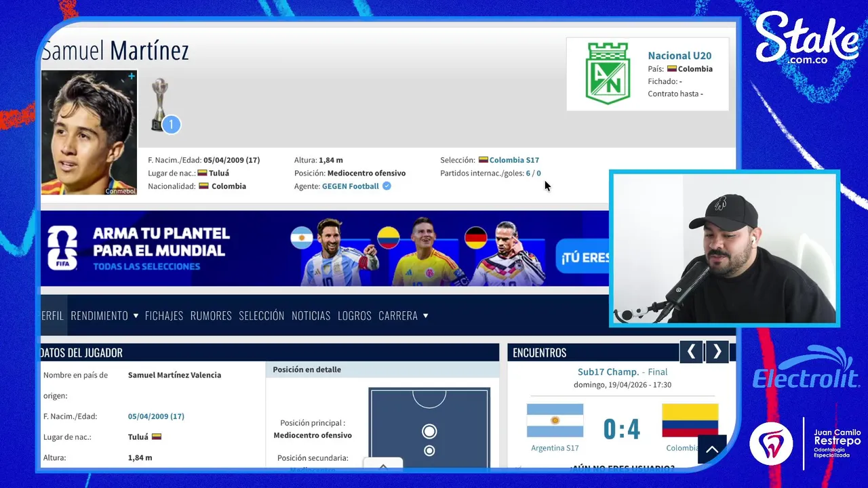Open the Logros tab
The width and height of the screenshot is (868, 488).
point(355,315)
